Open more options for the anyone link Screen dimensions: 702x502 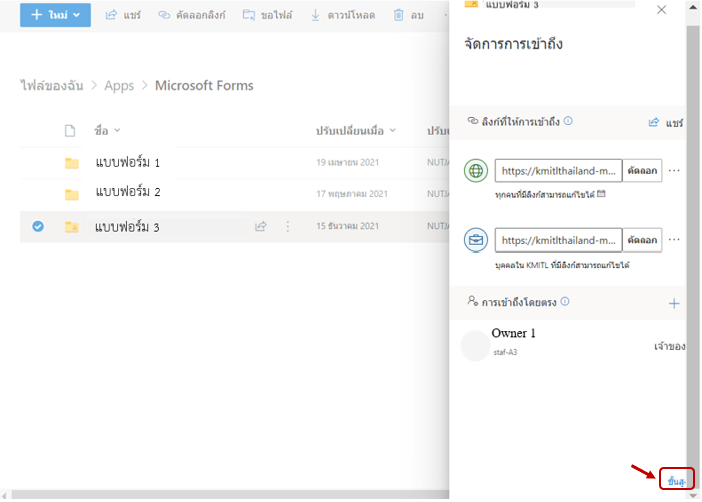point(674,171)
